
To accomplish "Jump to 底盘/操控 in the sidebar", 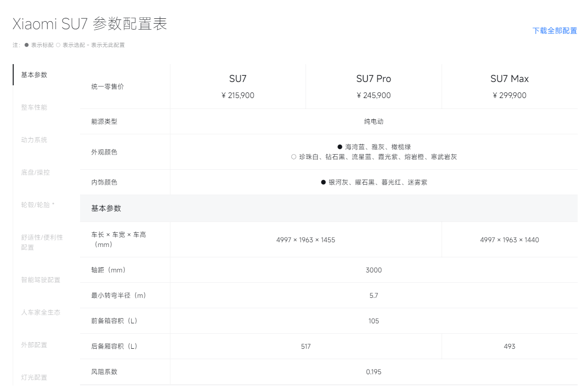I will (x=35, y=172).
